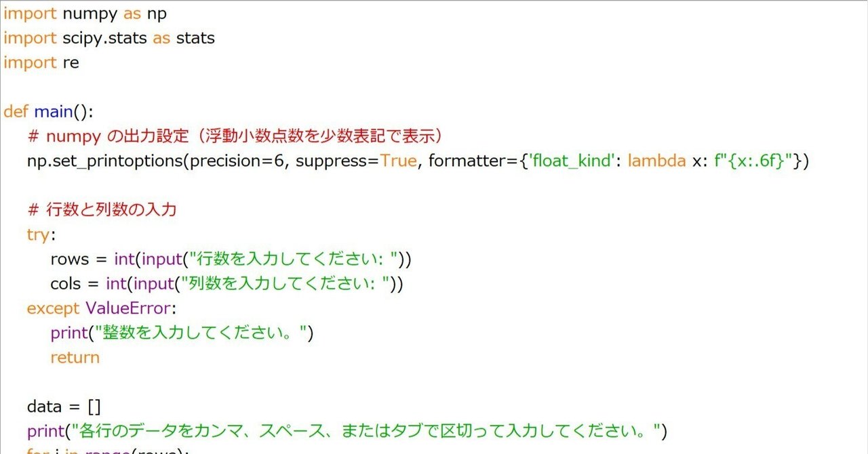Click the 'float_kind' string literal

coord(573,161)
